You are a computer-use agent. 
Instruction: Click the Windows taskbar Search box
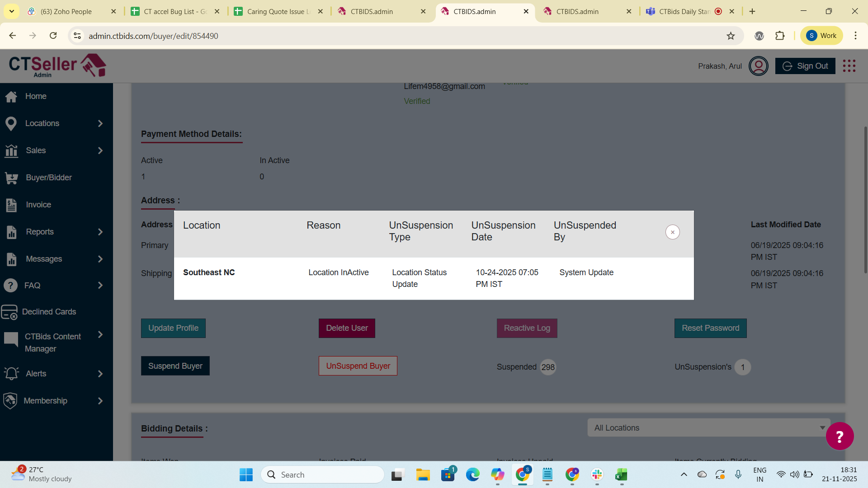[x=323, y=475]
